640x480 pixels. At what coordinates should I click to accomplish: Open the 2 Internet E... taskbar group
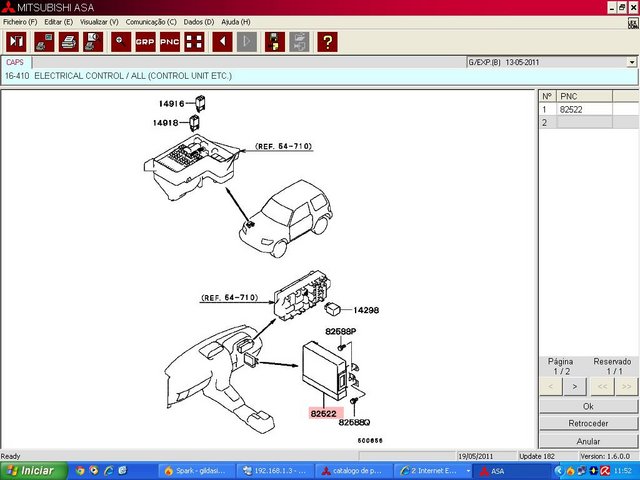[x=433, y=471]
